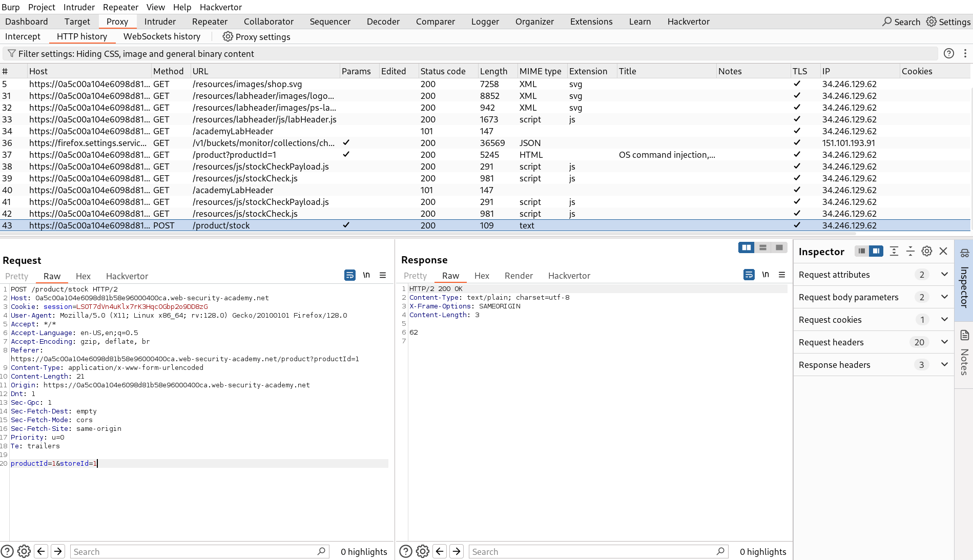This screenshot has height=560, width=973.
Task: Click filter settings bar text
Action: pos(136,54)
